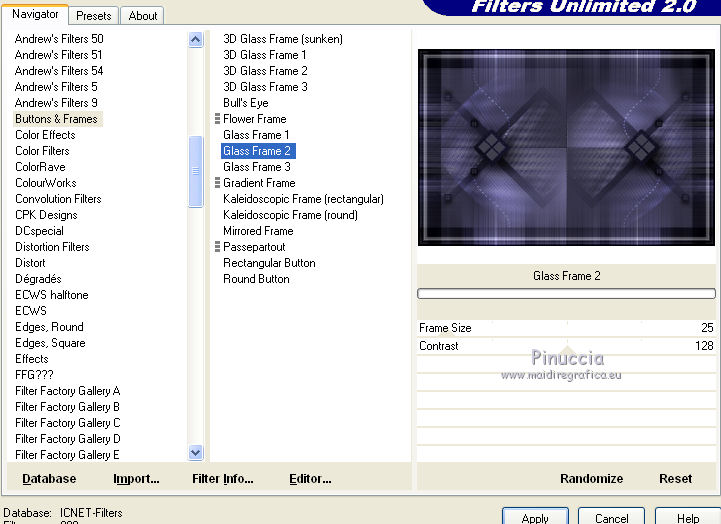The height and width of the screenshot is (524, 721).
Task: Select the 3D Glass Frame 1 filter
Action: (x=264, y=55)
